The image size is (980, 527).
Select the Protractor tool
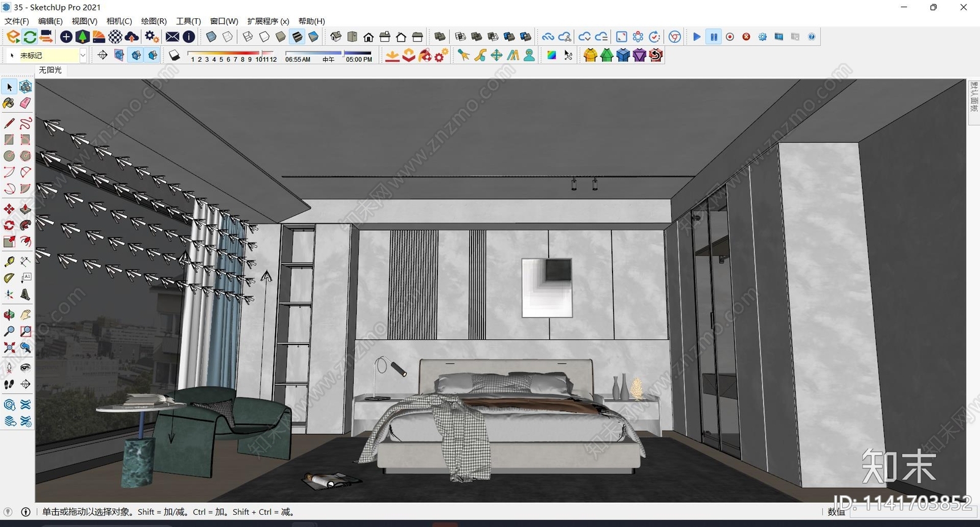tap(9, 277)
